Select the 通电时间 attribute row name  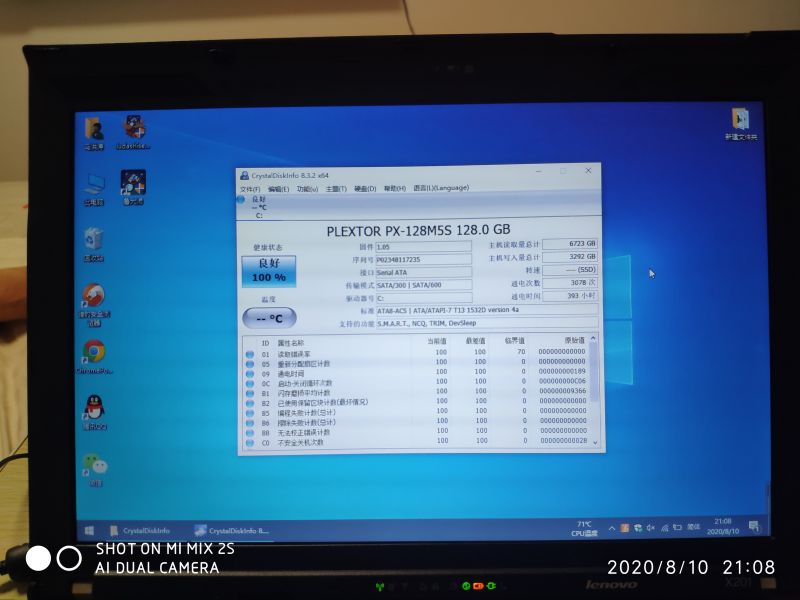pyautogui.click(x=291, y=373)
